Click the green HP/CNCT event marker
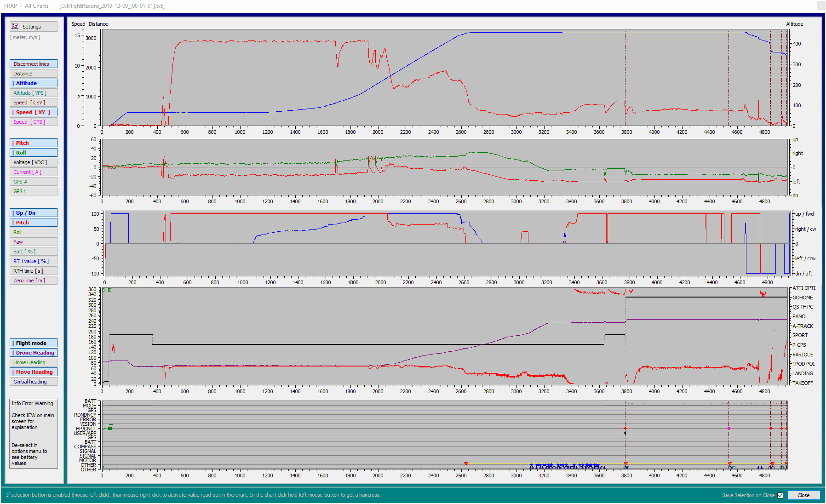The height and width of the screenshot is (504, 826). click(110, 428)
